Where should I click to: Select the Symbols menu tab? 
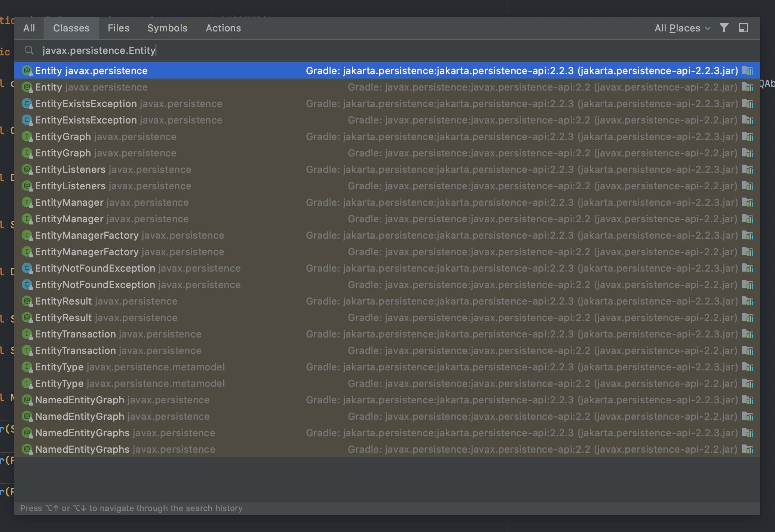[167, 28]
